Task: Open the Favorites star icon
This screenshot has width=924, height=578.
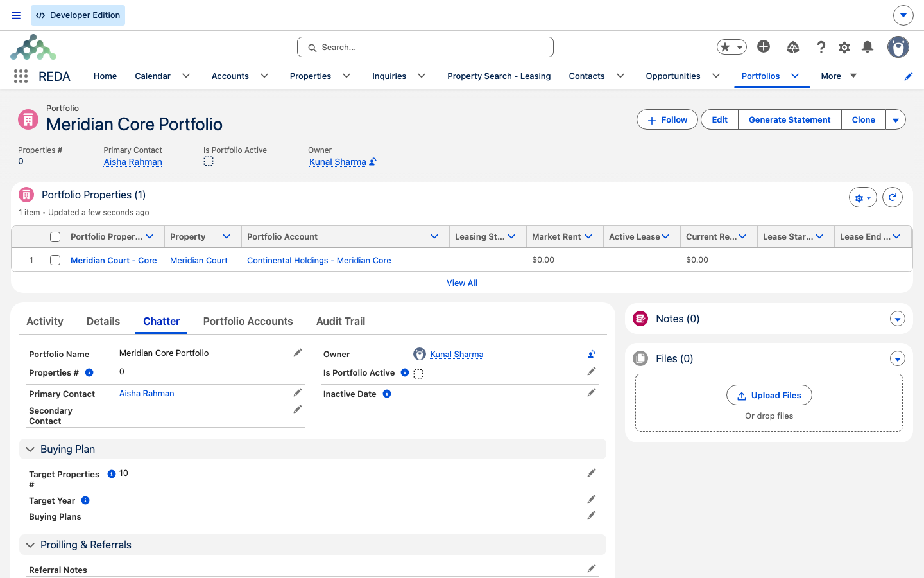Action: [725, 47]
